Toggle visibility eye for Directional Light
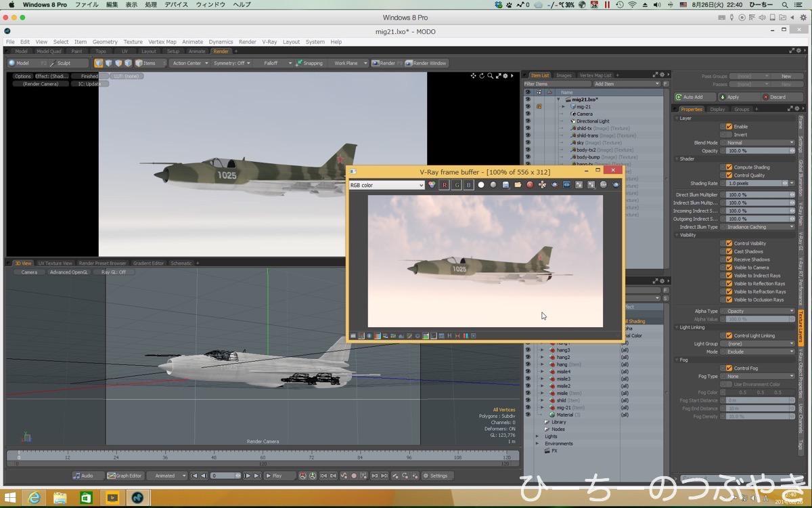This screenshot has width=812, height=508. (528, 121)
